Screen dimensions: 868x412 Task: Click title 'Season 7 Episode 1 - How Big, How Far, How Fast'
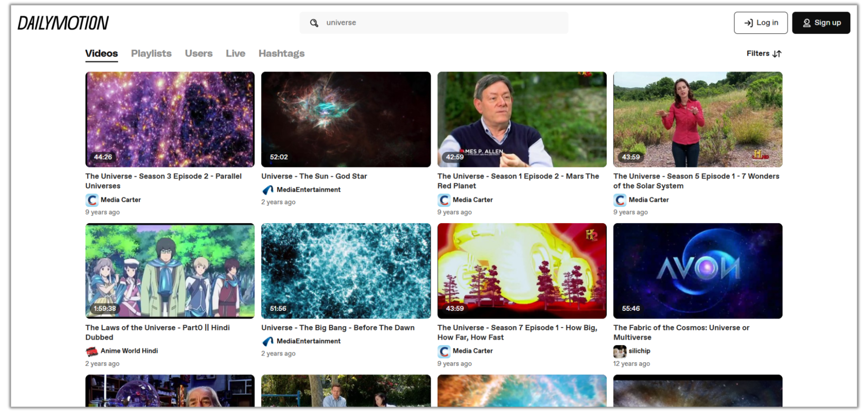(517, 332)
